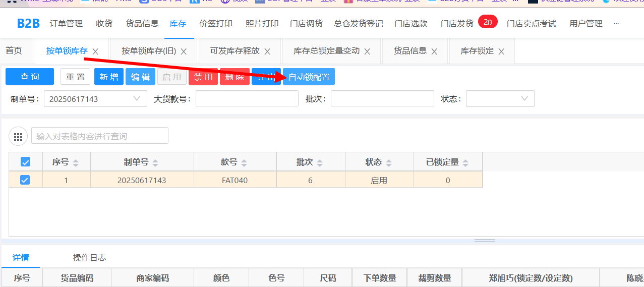The height and width of the screenshot is (287, 644).
Task: Expand the 制单号 dropdown
Action: pyautogui.click(x=137, y=99)
